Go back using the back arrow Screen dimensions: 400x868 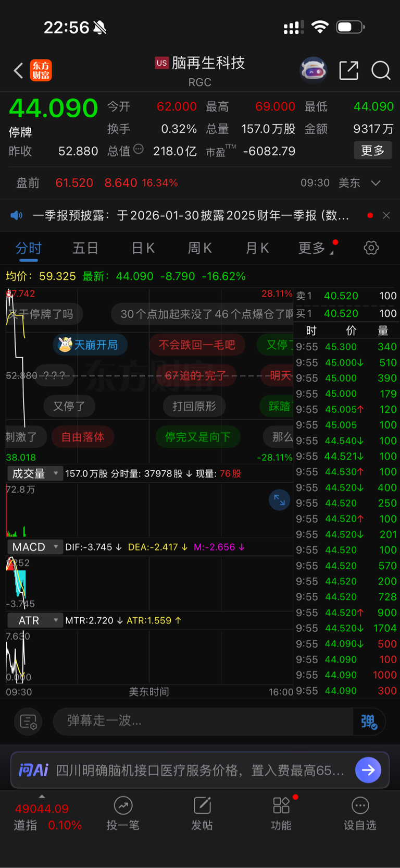[18, 70]
